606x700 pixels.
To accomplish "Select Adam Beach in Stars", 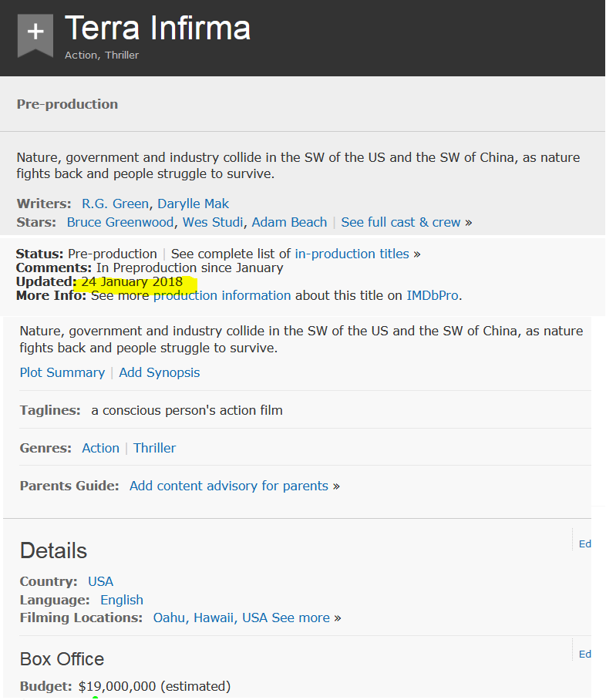I will click(x=289, y=222).
